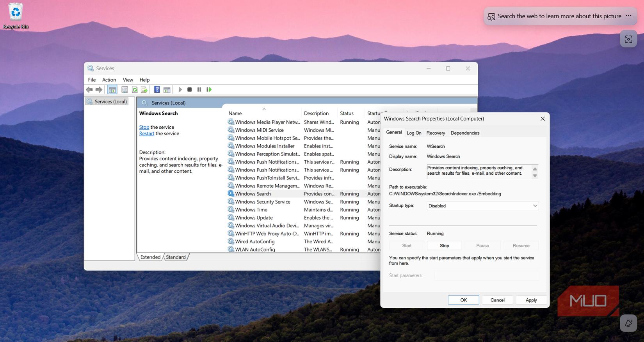Image resolution: width=644 pixels, height=342 pixels.
Task: Click the Stop Service square icon
Action: click(x=190, y=90)
